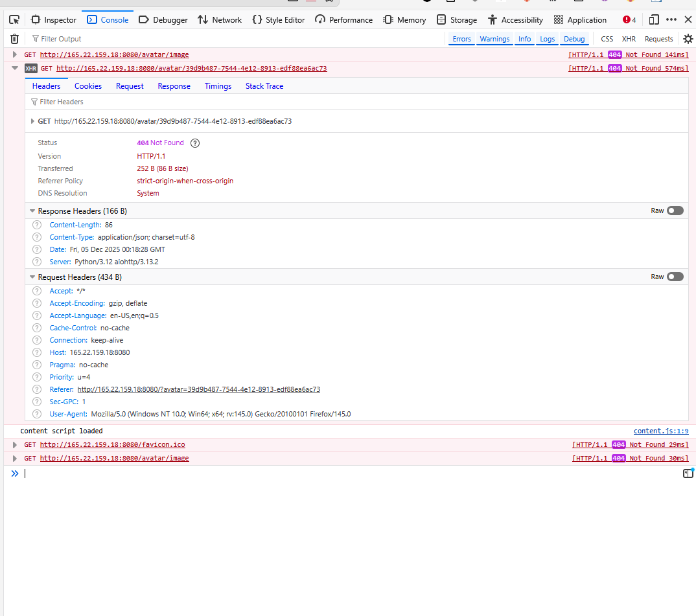Open the Stack Trace tab
Screen dimensions: 696x616
pos(264,86)
